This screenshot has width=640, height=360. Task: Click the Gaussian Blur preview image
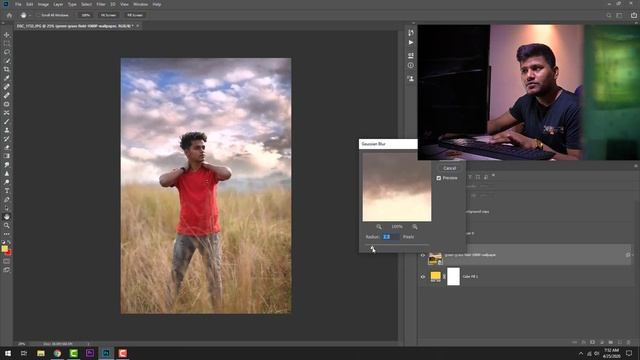[x=397, y=187]
